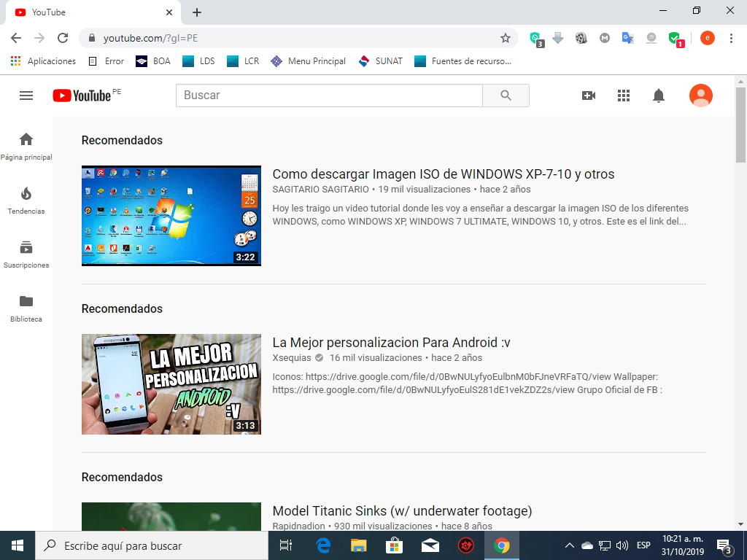The height and width of the screenshot is (560, 747).
Task: Click the gray M extension icon
Action: (x=605, y=38)
